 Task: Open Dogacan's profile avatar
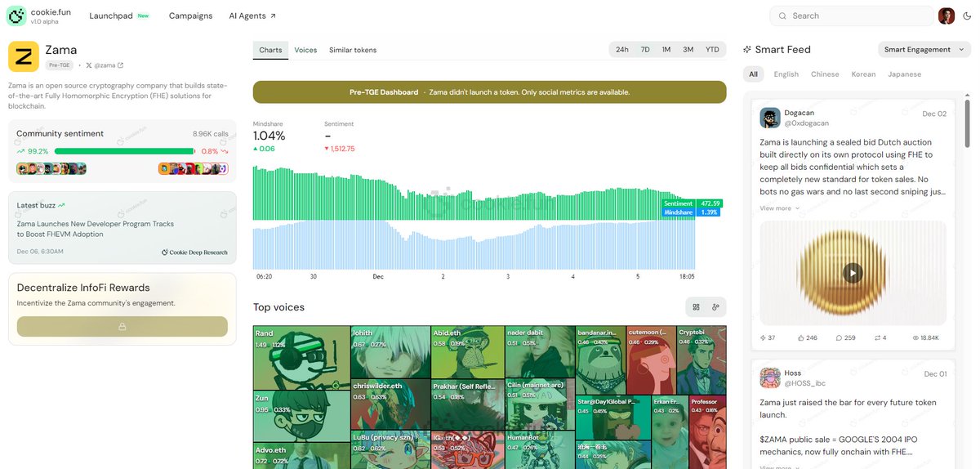point(770,118)
